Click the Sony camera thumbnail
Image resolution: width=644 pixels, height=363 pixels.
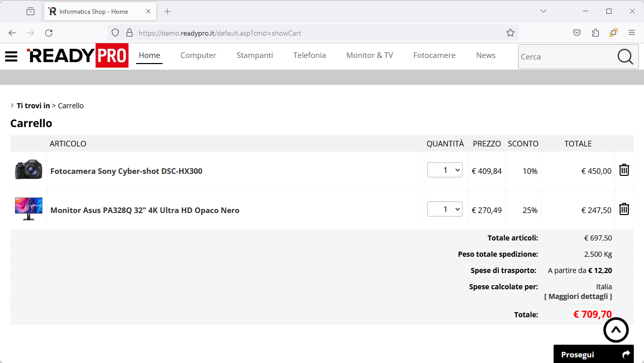tap(28, 169)
